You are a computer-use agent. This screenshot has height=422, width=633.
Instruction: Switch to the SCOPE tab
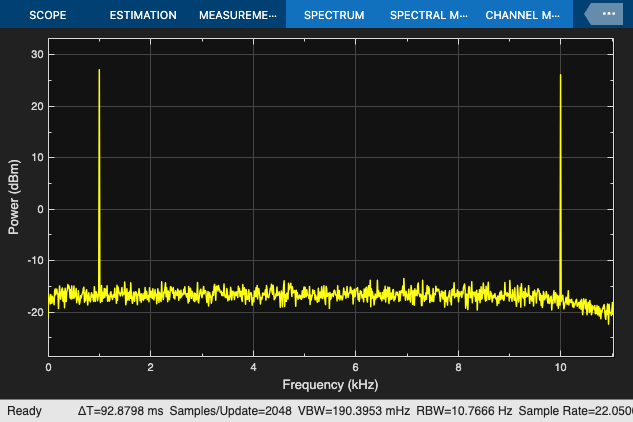(48, 15)
